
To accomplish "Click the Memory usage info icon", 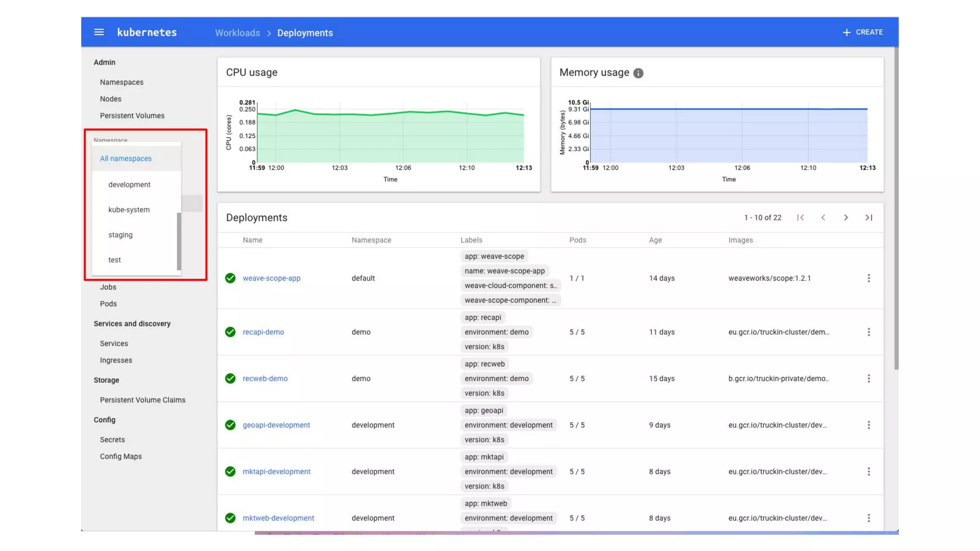I will [x=638, y=73].
